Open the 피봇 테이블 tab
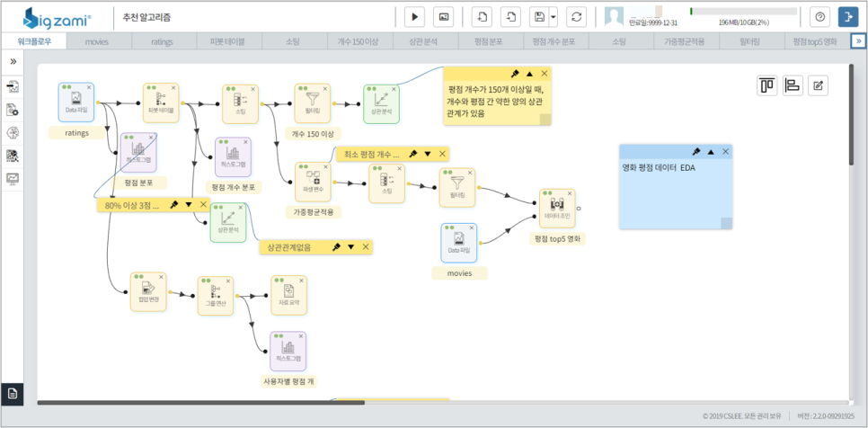Viewport: 868px width, 428px height. click(227, 41)
